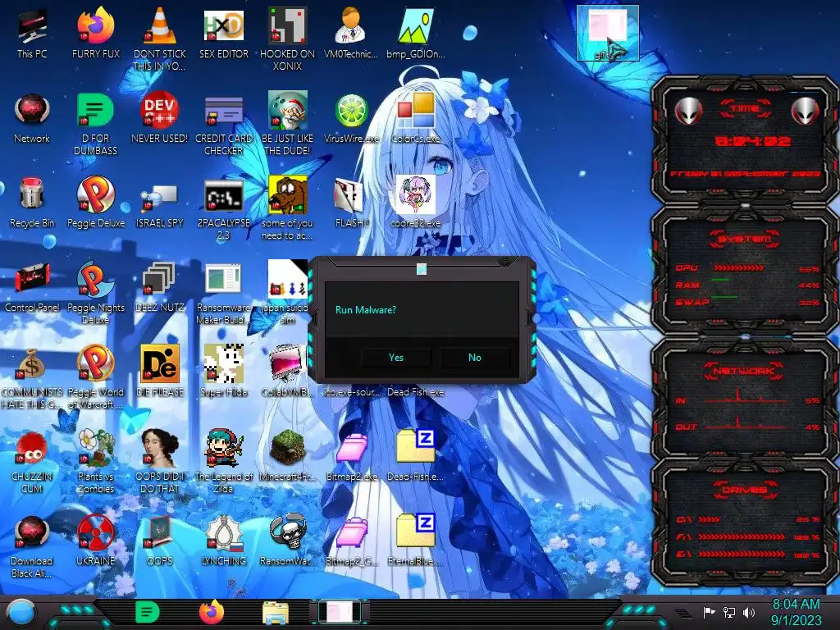The height and width of the screenshot is (630, 840).
Task: Select the CHUZZIN CUM red fuzzball icon
Action: (x=32, y=462)
